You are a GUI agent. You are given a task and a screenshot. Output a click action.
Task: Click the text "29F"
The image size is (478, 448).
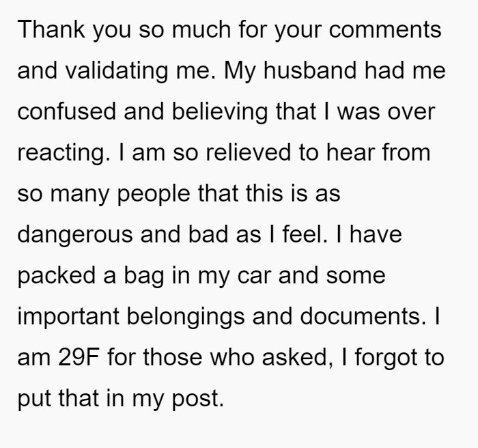(79, 356)
